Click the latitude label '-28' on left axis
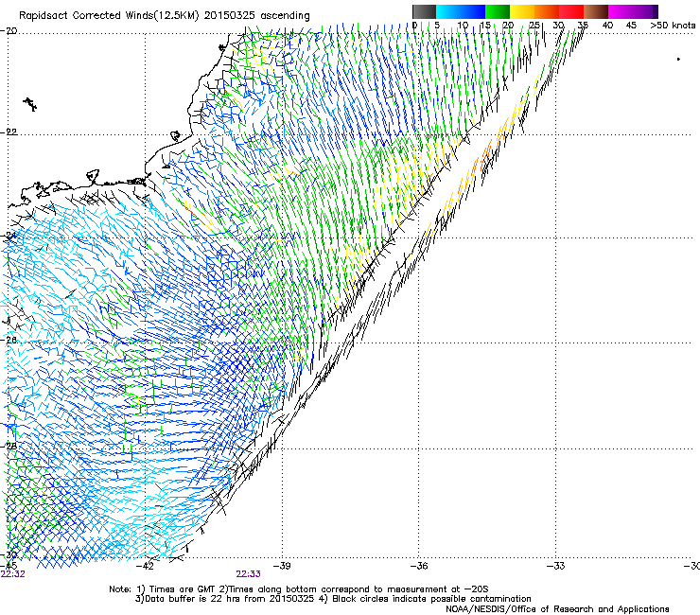 pos(9,446)
